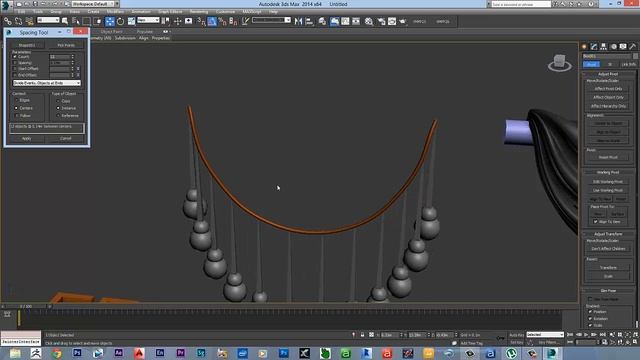This screenshot has width=640, height=360.
Task: Open the selection filter dropdown
Action: (x=48, y=20)
